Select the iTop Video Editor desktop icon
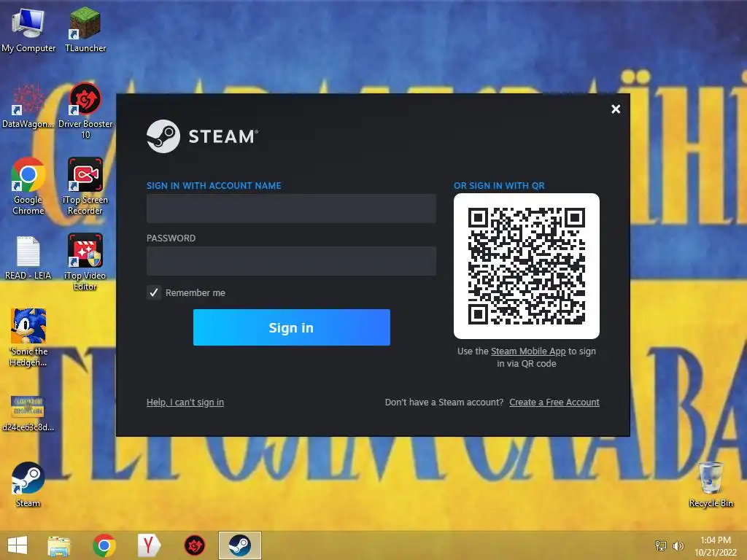 85,262
